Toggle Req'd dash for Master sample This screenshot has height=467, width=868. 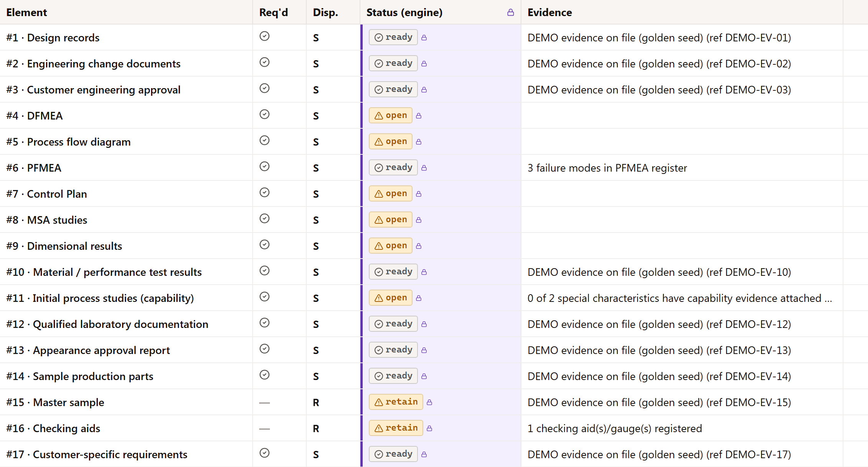point(265,403)
